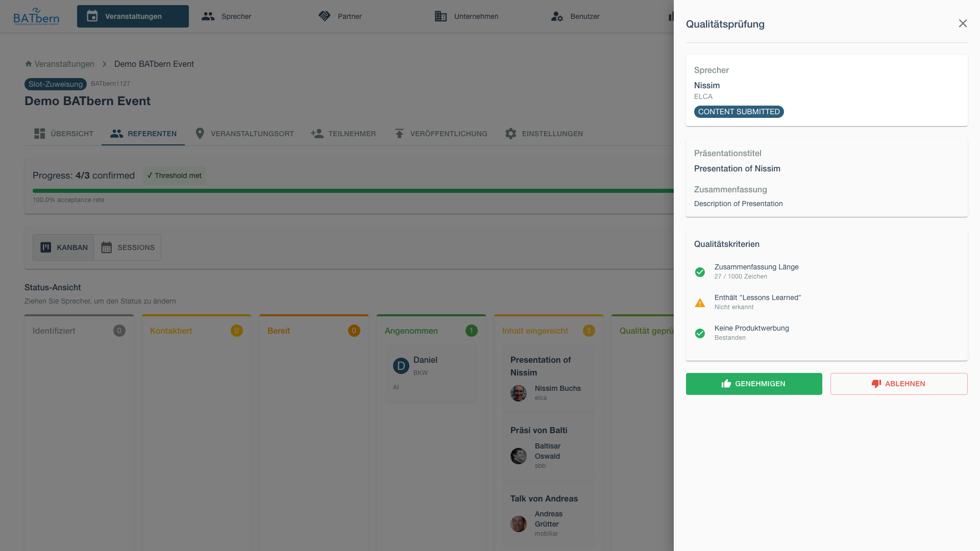Click the Threshold met badge
The height and width of the screenshot is (551, 980).
click(x=175, y=176)
